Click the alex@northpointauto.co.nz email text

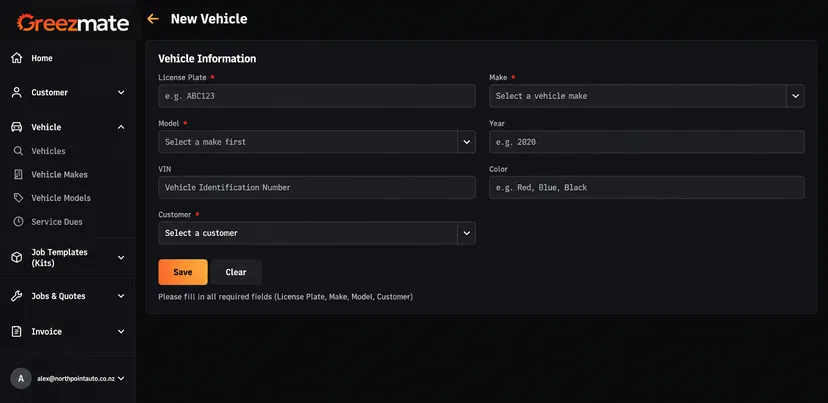tap(76, 379)
